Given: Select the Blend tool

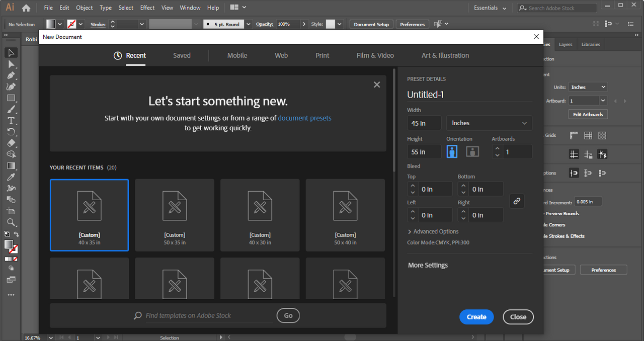Looking at the screenshot, I should 11,200.
